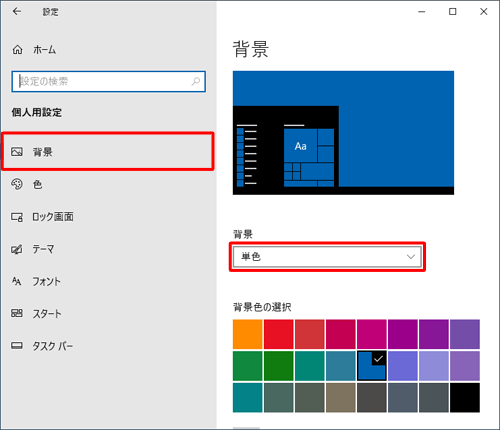The image size is (500, 430).
Task: Open the 色 settings section
Action: [109, 184]
